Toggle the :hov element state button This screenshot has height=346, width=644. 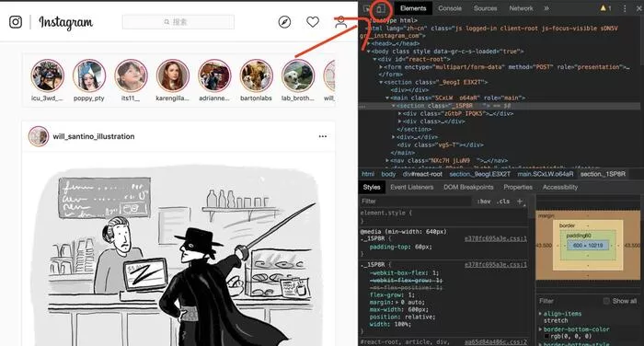coord(484,202)
